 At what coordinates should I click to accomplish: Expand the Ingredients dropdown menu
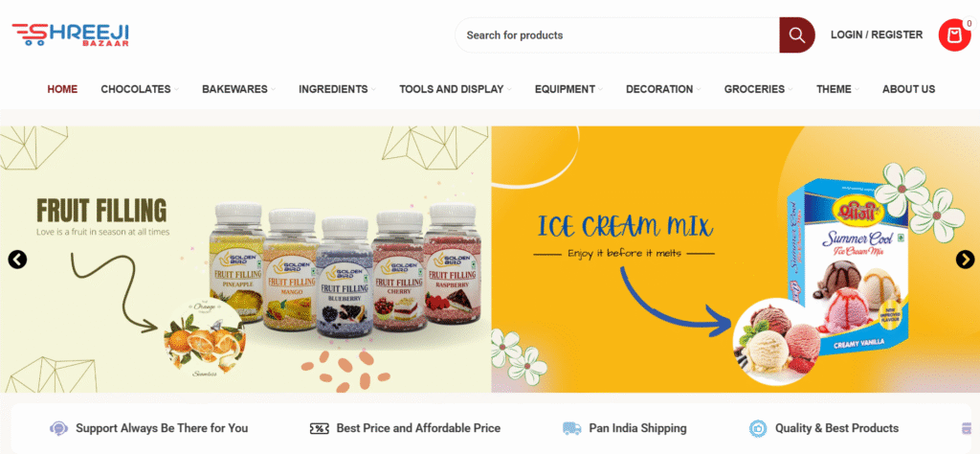pyautogui.click(x=338, y=89)
